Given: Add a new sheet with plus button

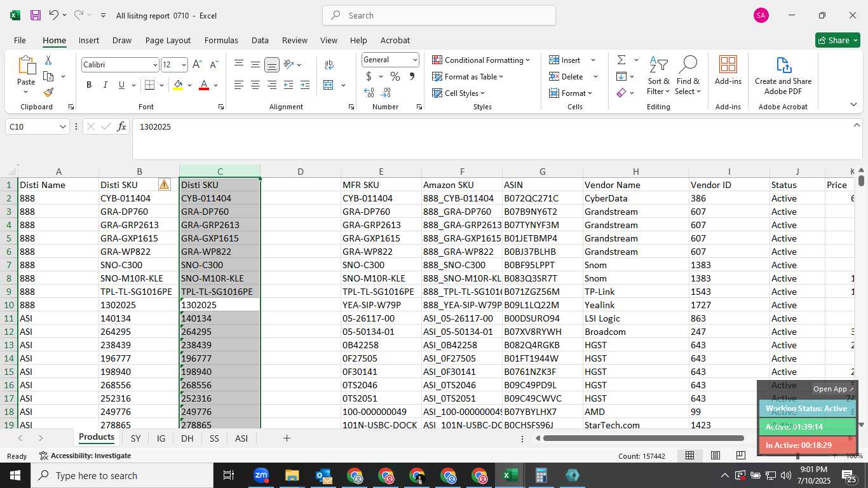Looking at the screenshot, I should point(287,438).
